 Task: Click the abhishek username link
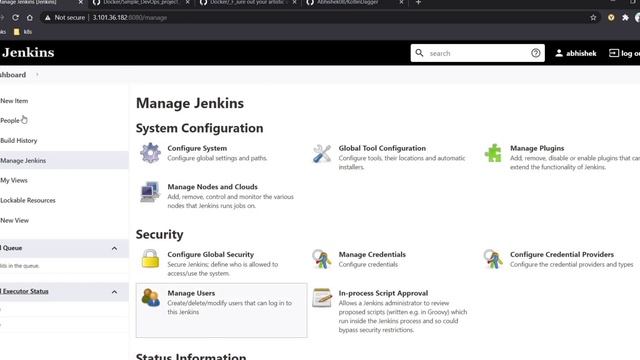[581, 53]
